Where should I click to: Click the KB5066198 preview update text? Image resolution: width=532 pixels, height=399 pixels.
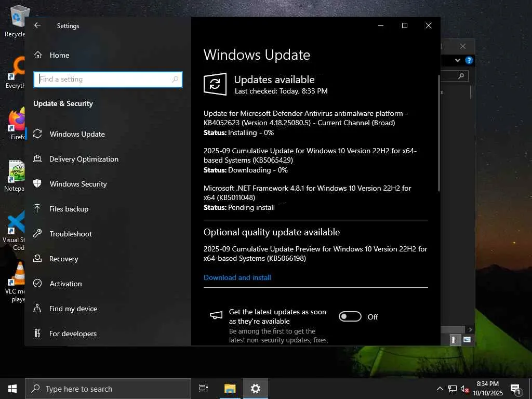315,254
